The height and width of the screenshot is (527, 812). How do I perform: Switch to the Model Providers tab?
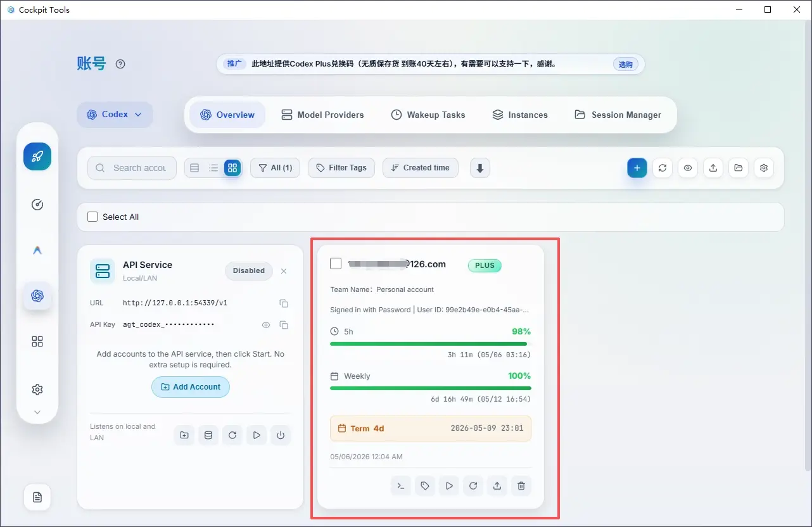322,115
